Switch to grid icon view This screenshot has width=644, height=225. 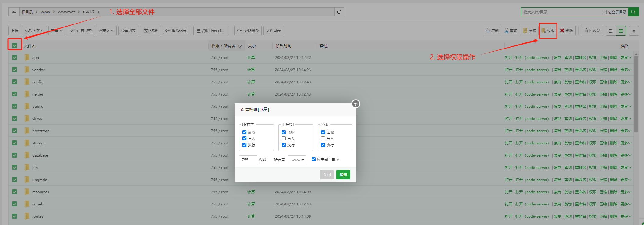click(610, 31)
